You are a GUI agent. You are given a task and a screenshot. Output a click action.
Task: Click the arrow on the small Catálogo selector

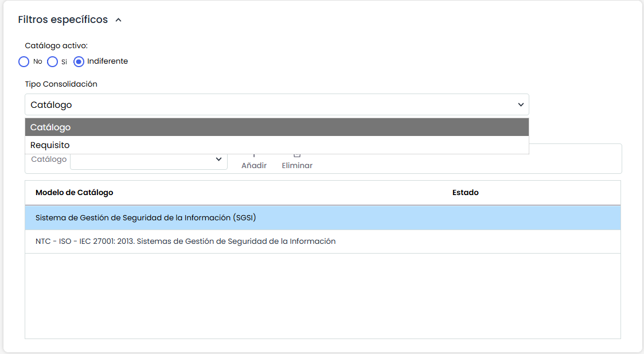[218, 160]
